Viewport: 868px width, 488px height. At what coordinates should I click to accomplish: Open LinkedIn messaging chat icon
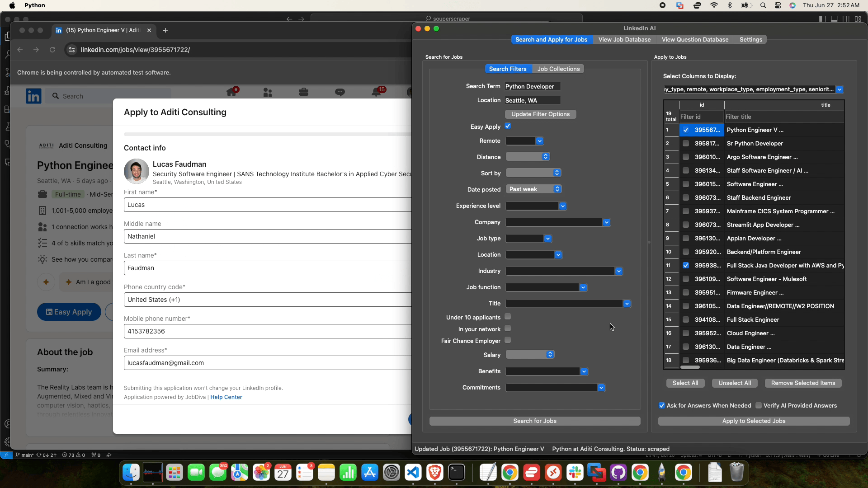pyautogui.click(x=340, y=93)
